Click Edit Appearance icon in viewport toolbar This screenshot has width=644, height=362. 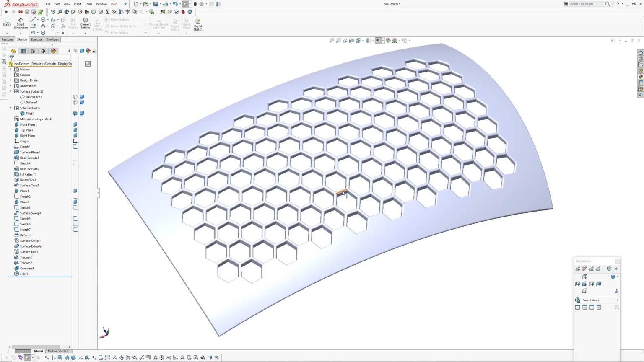pos(388,41)
